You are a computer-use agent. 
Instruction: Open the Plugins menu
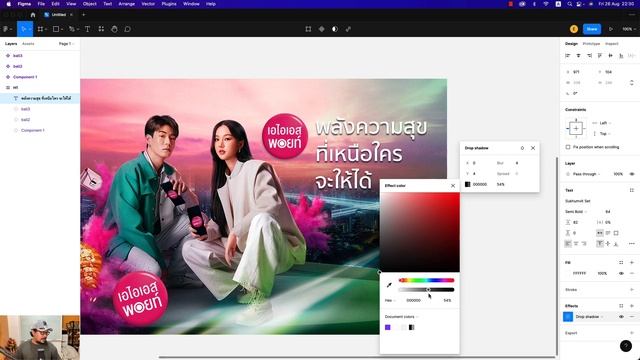[x=169, y=4]
